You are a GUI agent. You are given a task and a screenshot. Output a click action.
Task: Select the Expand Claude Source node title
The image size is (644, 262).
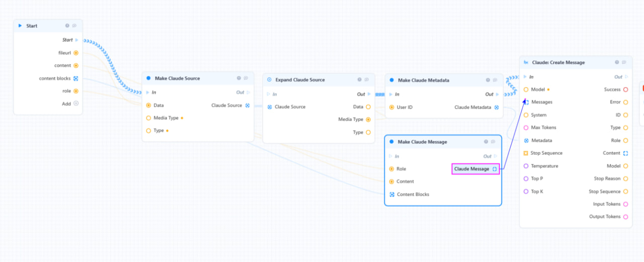300,79
